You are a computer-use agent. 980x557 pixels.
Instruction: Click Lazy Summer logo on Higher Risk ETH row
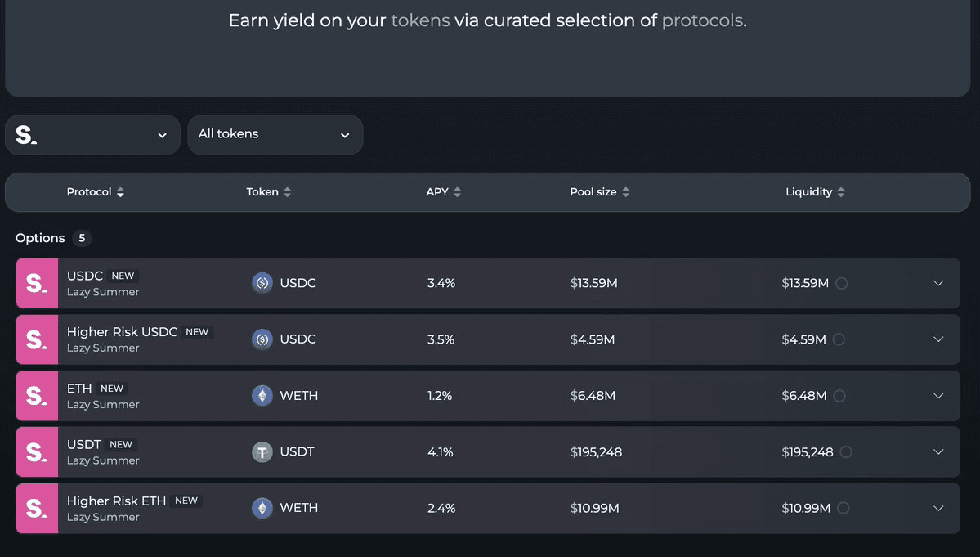(x=37, y=509)
